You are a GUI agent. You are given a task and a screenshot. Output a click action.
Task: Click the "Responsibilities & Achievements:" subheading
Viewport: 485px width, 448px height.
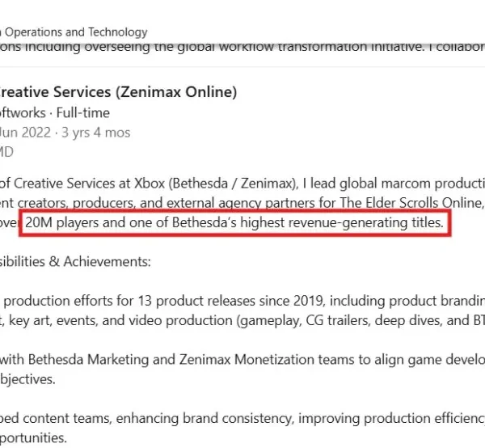75,262
